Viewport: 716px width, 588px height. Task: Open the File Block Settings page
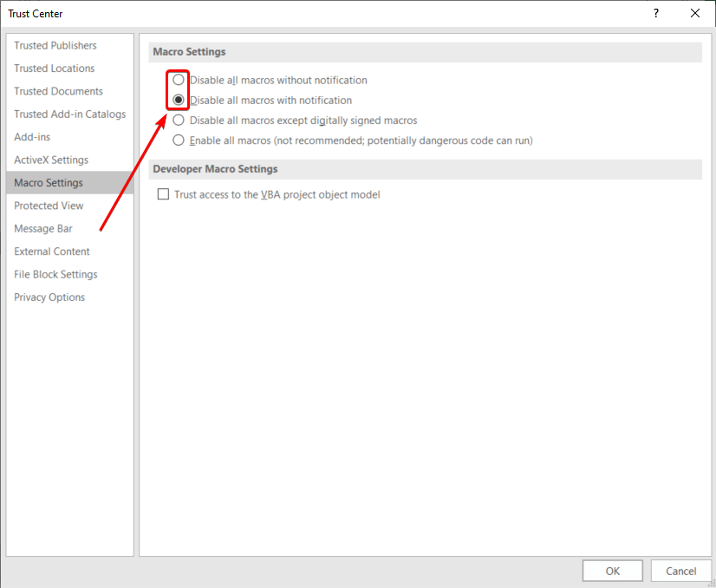point(55,274)
